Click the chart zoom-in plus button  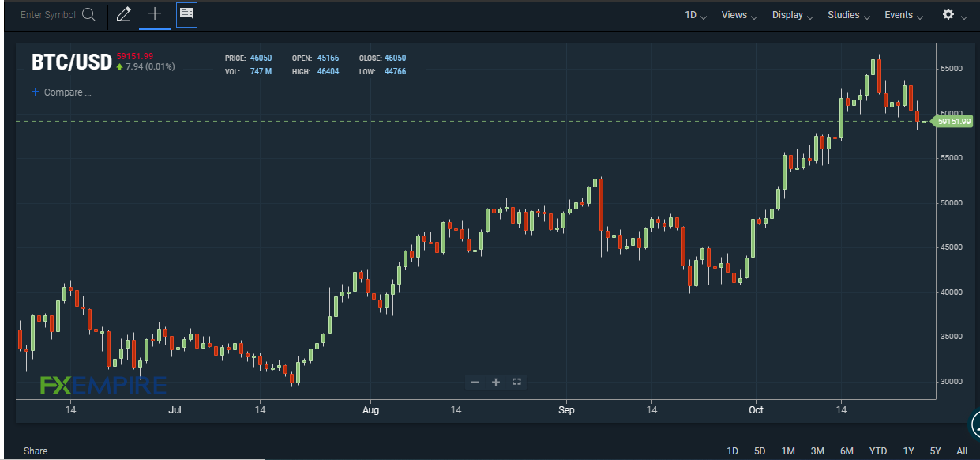tap(496, 382)
